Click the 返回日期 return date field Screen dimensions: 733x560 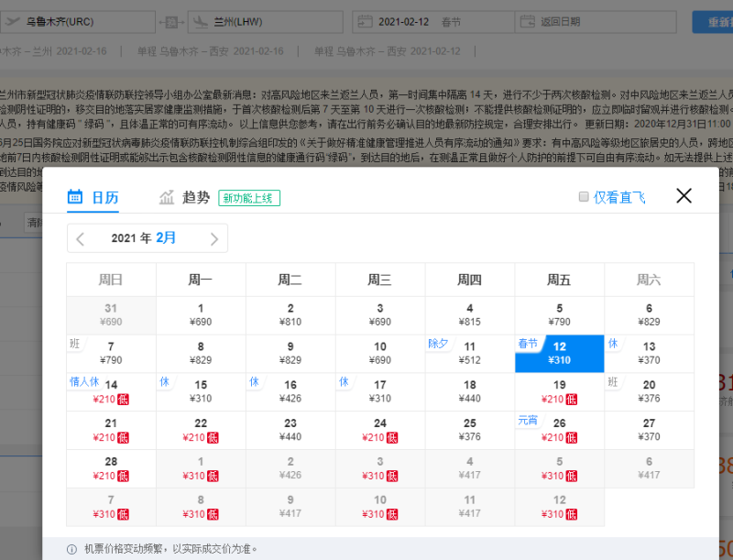[596, 21]
